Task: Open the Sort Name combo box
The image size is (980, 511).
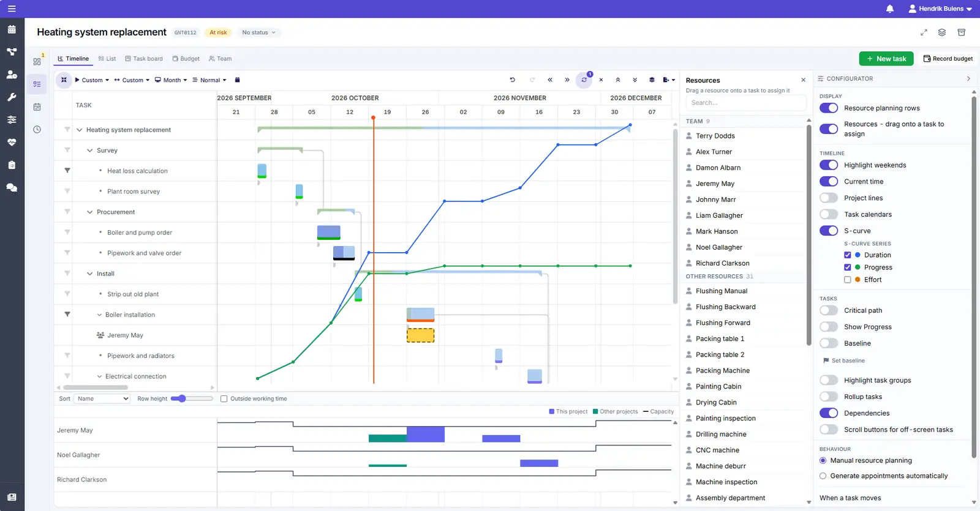Action: coord(102,398)
